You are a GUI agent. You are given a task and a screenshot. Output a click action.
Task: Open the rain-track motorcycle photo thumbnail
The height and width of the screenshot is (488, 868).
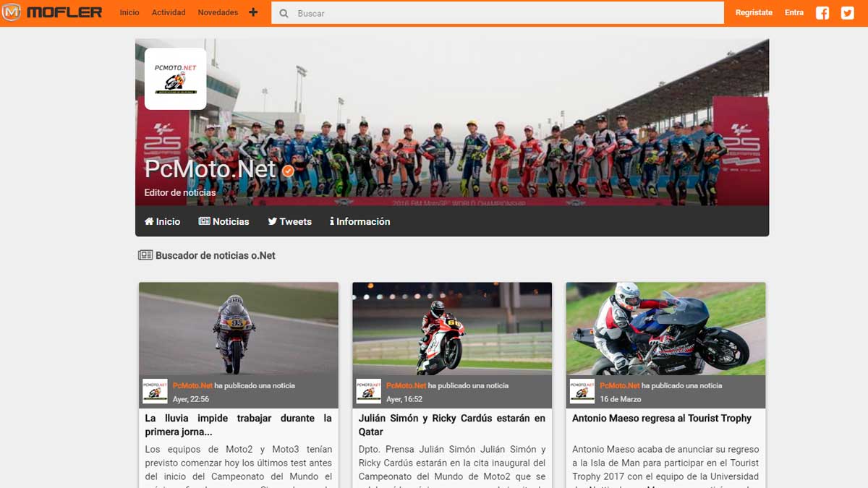[x=239, y=328]
